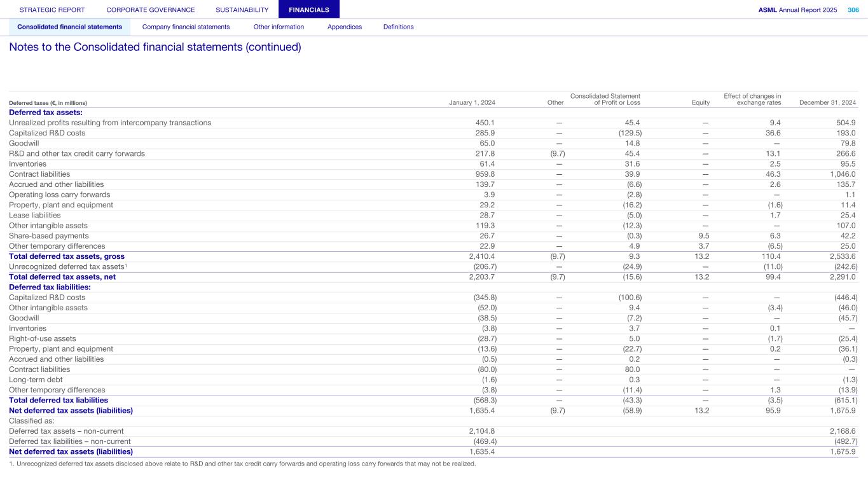Open Consolidated financial statements sub-tab
The height and width of the screenshot is (489, 868).
point(69,27)
